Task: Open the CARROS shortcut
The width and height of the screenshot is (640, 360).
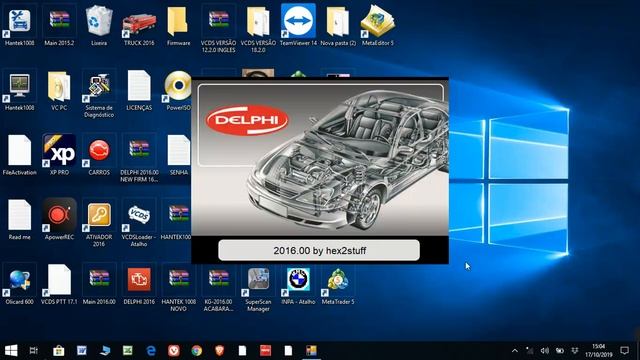Action: click(99, 155)
